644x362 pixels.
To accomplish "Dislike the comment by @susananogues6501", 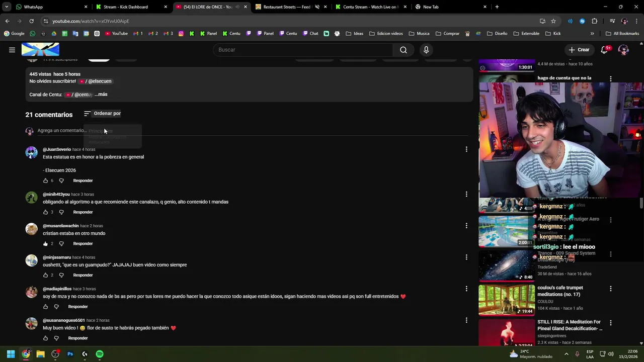I will [56, 338].
